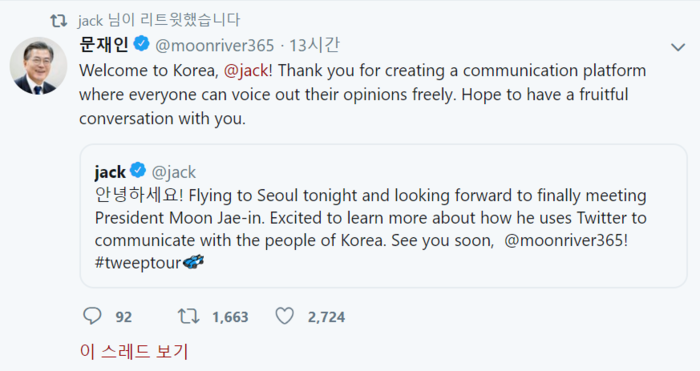
Task: Click the 2,724 likes count
Action: [x=326, y=317]
